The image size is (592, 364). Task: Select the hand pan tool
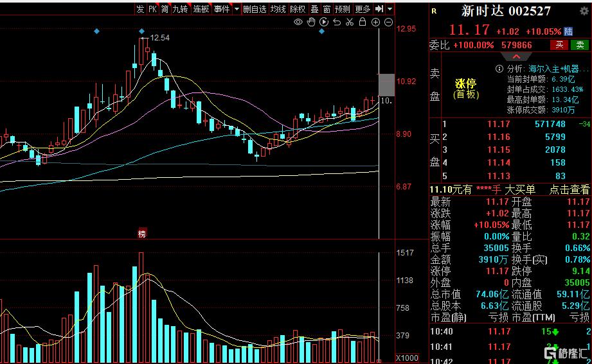coord(311,22)
